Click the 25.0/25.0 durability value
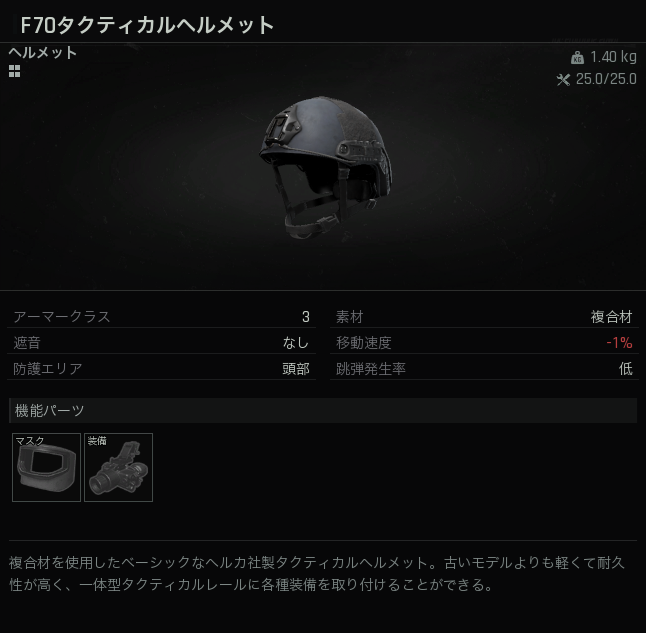Image resolution: width=646 pixels, height=633 pixels. [606, 79]
